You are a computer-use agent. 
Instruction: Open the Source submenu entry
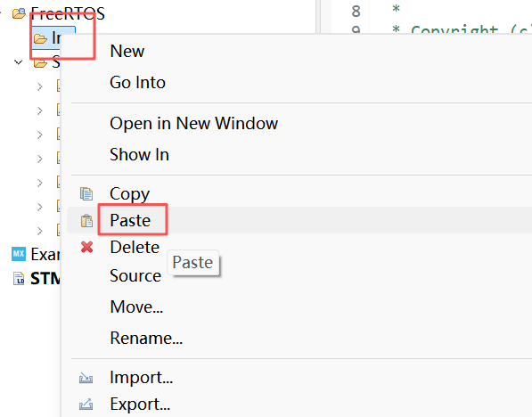pos(135,275)
